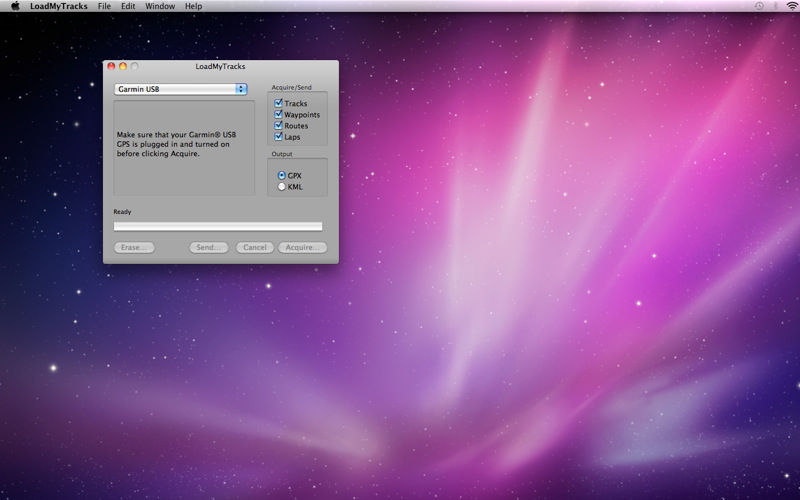The width and height of the screenshot is (800, 500).
Task: Open the Help menu
Action: click(193, 6)
